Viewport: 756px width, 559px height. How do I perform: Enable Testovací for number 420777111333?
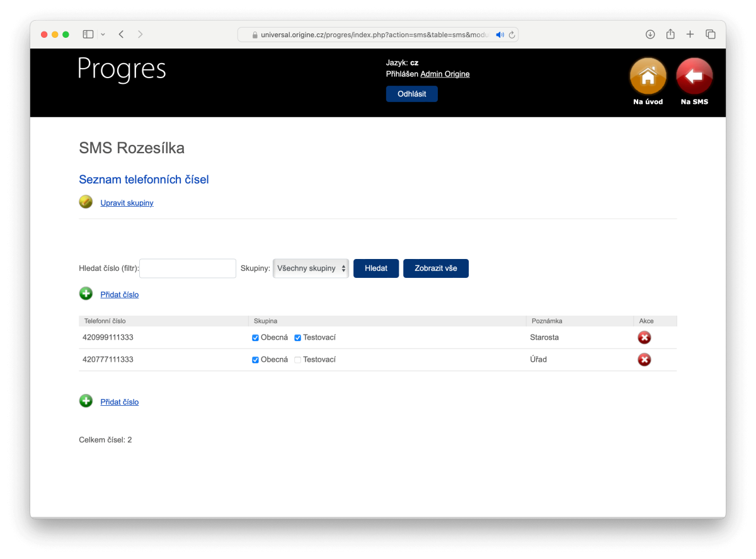tap(298, 360)
